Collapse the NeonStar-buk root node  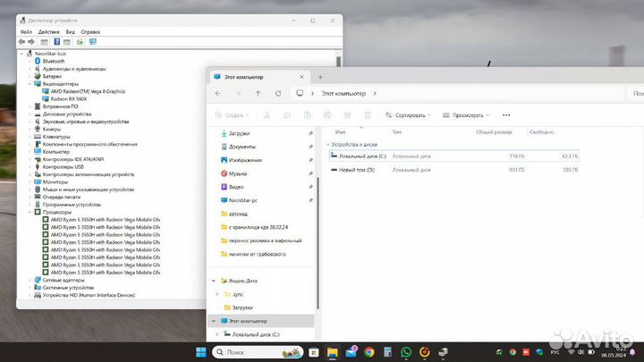21,54
